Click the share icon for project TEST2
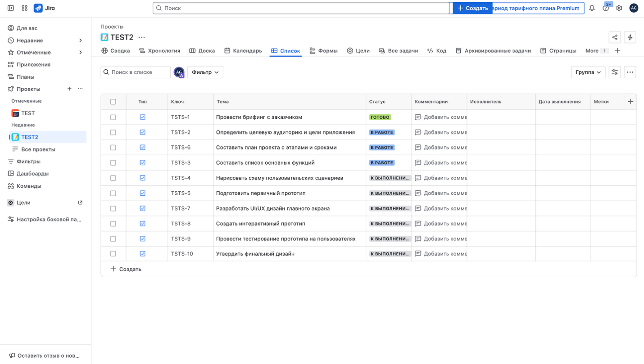Image resolution: width=644 pixels, height=364 pixels. pyautogui.click(x=615, y=37)
